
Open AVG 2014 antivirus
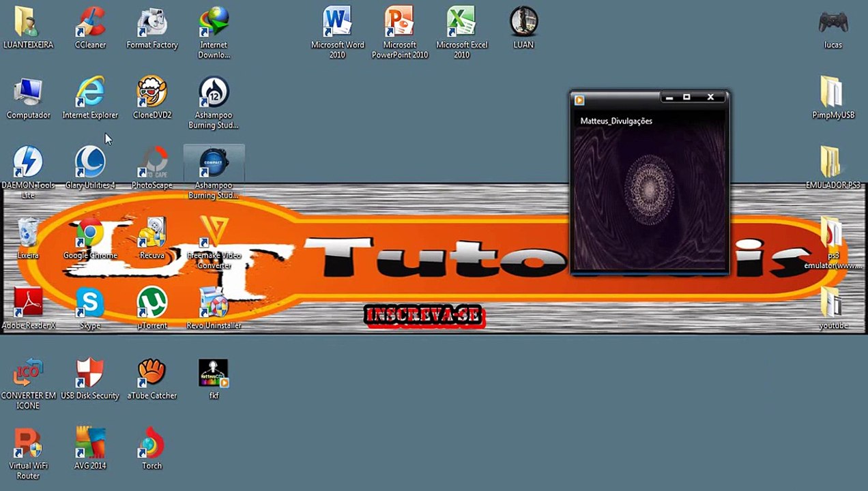[x=90, y=449]
